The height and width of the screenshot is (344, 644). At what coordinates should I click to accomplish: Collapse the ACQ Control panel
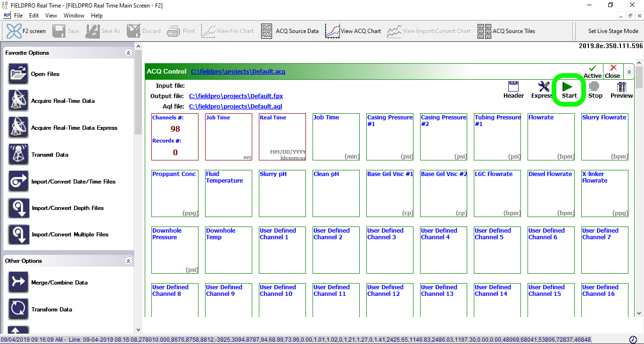point(628,72)
